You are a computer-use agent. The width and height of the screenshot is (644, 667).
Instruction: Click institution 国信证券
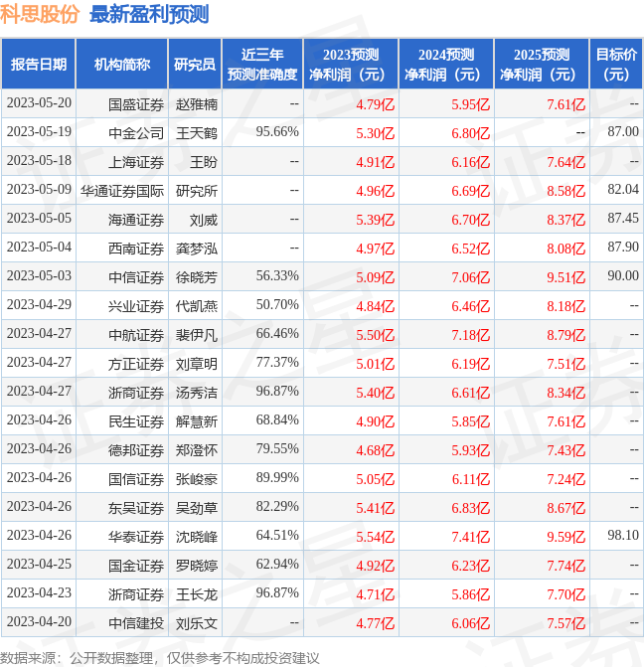(x=136, y=479)
